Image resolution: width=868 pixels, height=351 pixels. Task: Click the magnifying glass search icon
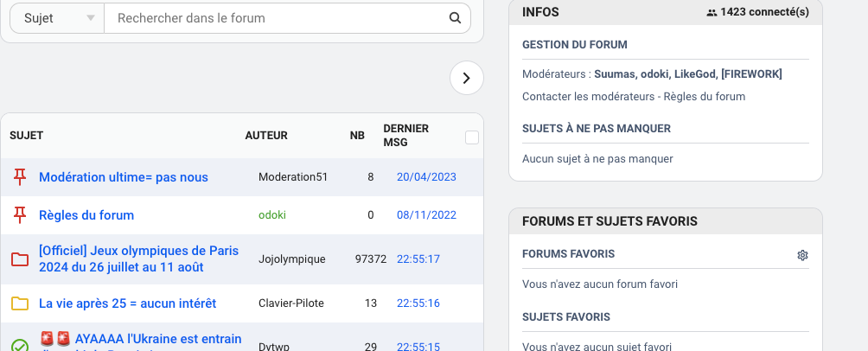tap(455, 18)
